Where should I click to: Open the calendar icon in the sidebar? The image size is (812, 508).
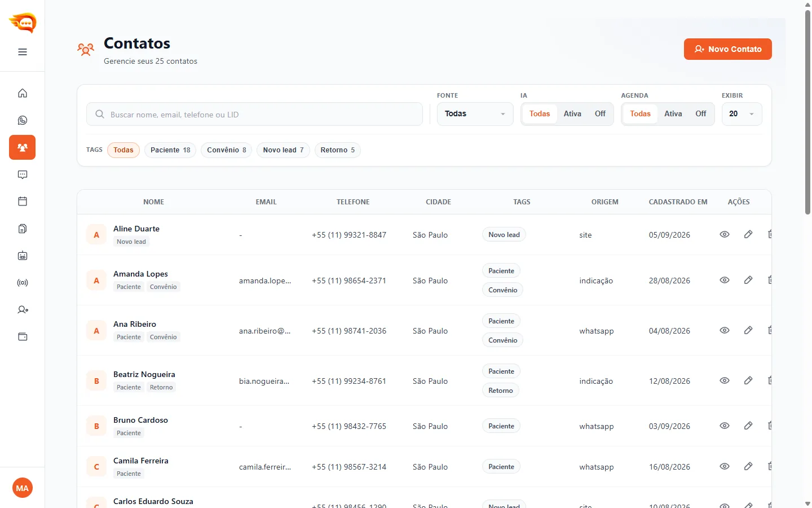click(23, 202)
